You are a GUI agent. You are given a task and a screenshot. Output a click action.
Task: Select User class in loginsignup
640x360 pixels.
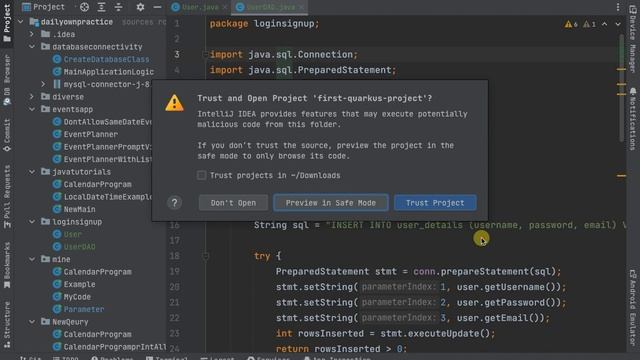[x=67, y=234]
